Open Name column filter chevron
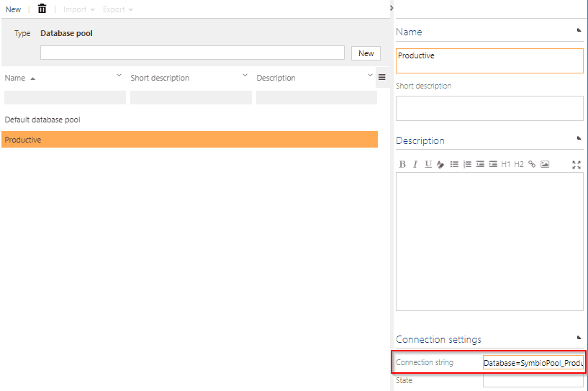Image resolution: width=588 pixels, height=391 pixels. pos(119,76)
